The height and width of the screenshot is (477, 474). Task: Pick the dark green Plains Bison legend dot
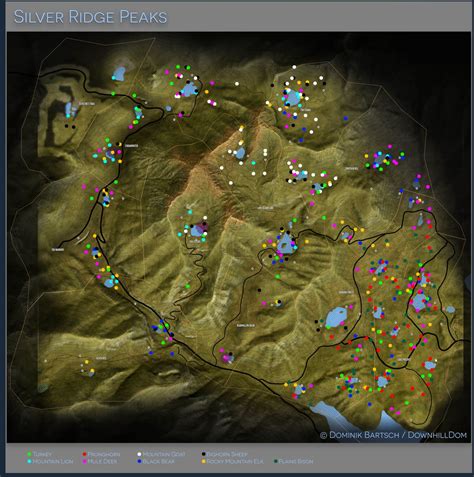click(276, 461)
